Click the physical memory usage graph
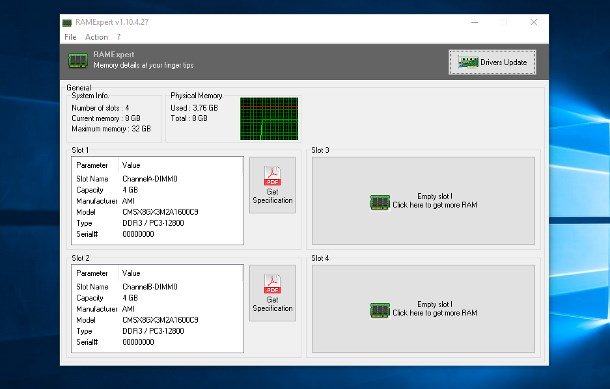 (x=269, y=119)
